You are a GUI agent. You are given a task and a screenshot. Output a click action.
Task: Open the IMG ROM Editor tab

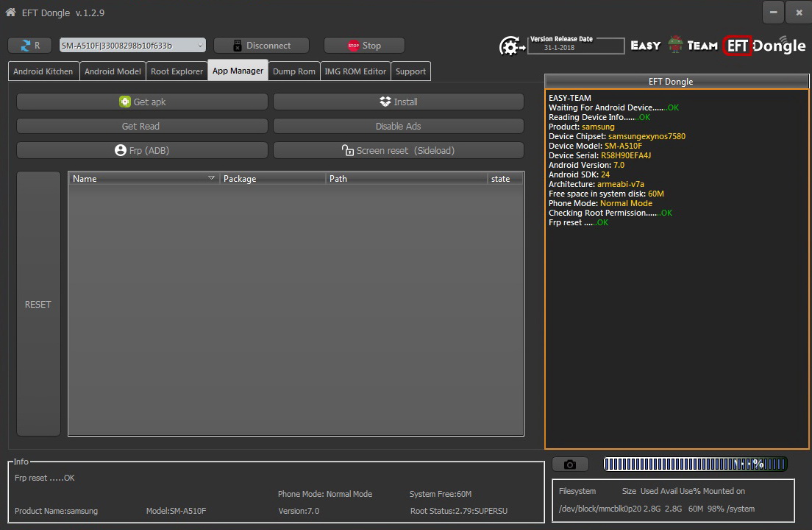tap(355, 71)
